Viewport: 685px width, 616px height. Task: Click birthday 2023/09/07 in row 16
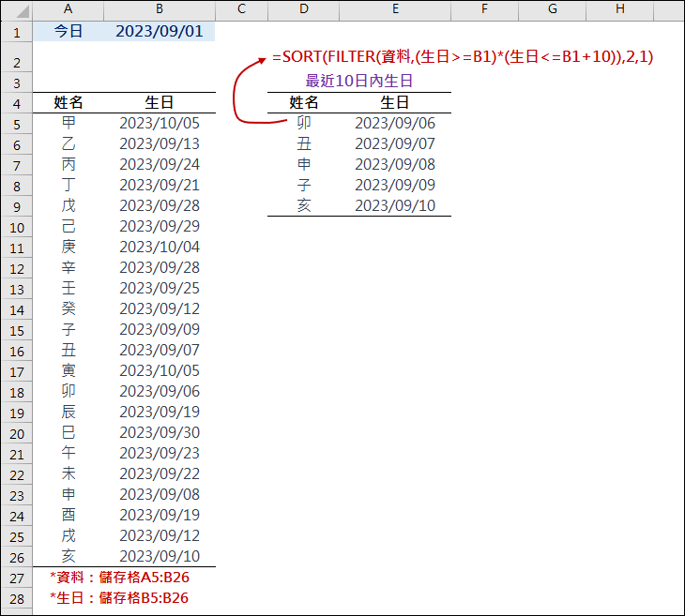pos(160,350)
